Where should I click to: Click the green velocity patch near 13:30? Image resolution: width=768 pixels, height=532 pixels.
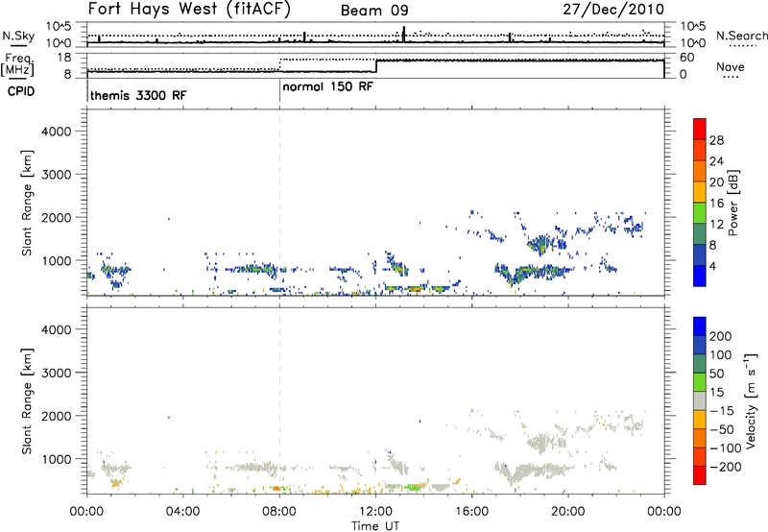click(414, 487)
